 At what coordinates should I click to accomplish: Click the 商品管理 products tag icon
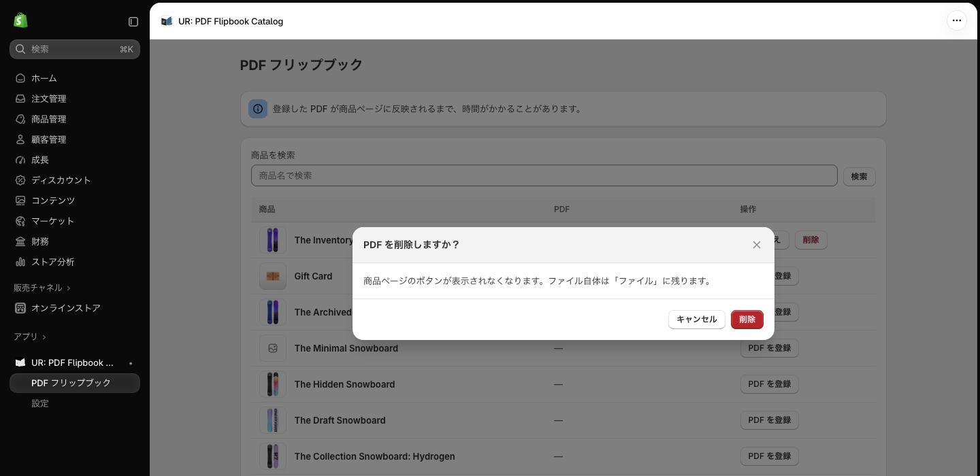(x=20, y=119)
